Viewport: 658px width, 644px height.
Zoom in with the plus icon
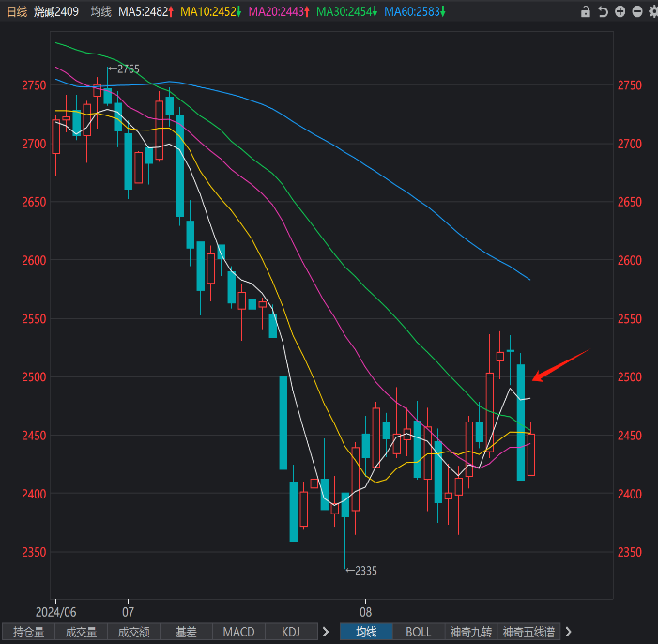pos(620,12)
